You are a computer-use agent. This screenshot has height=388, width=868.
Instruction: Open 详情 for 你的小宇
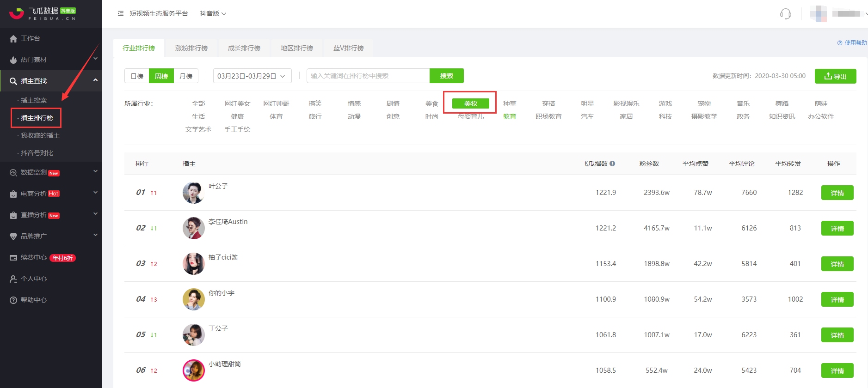pyautogui.click(x=837, y=299)
